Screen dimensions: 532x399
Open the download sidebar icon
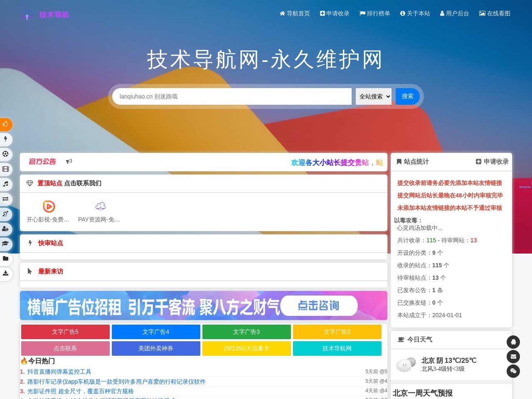(5, 273)
